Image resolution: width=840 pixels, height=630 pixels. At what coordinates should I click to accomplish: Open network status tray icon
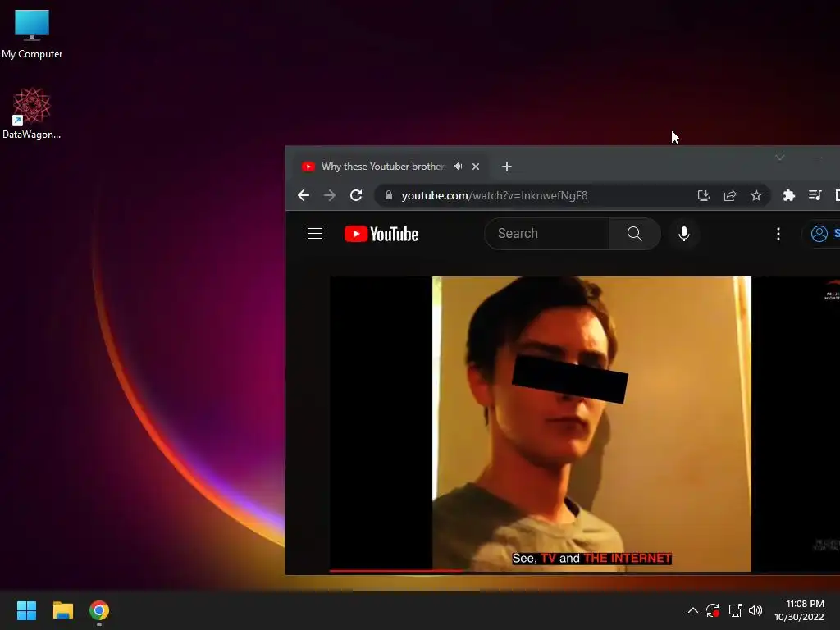735,610
